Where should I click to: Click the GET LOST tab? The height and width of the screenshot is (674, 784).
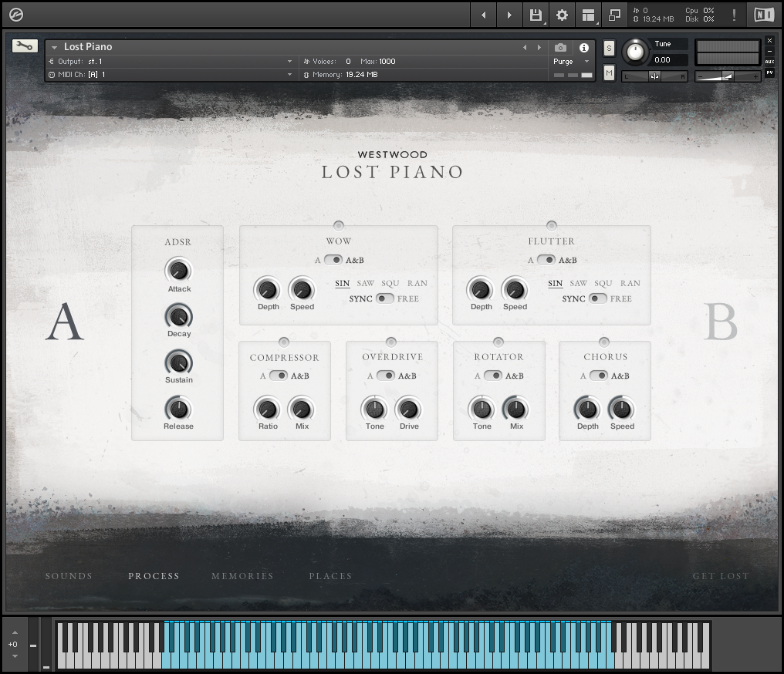(721, 576)
